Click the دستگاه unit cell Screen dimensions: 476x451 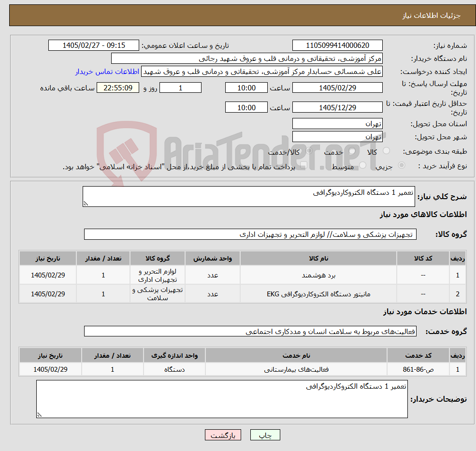pos(174,369)
